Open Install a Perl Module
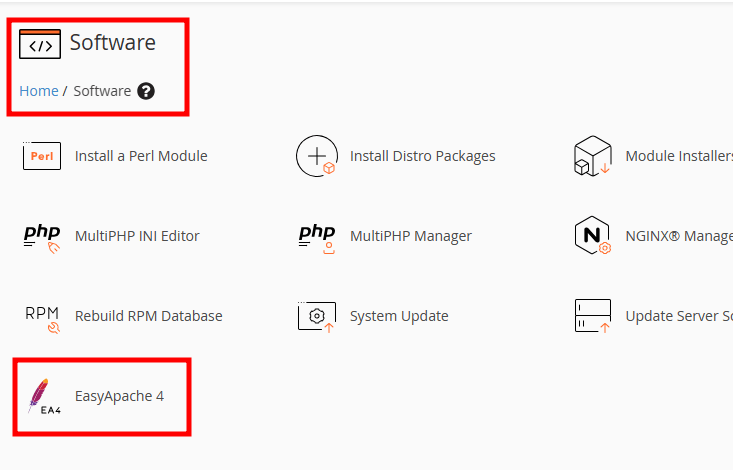 (141, 156)
